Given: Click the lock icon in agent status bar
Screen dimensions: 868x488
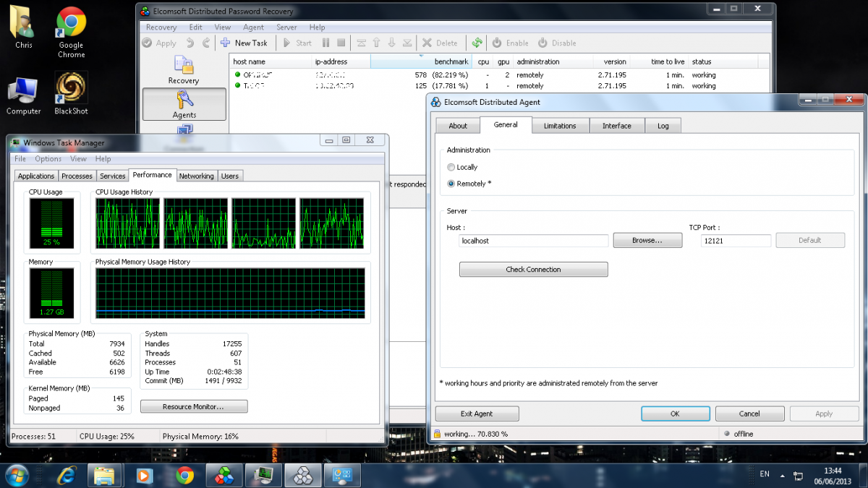Looking at the screenshot, I should (x=437, y=434).
